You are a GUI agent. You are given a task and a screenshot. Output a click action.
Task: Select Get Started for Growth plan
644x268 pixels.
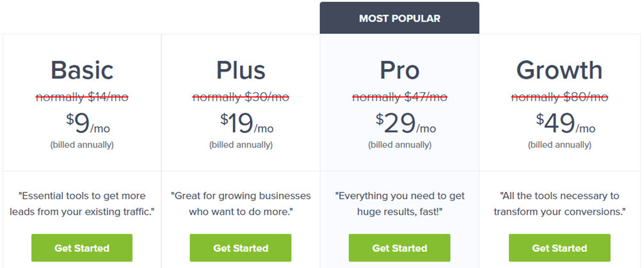click(559, 248)
